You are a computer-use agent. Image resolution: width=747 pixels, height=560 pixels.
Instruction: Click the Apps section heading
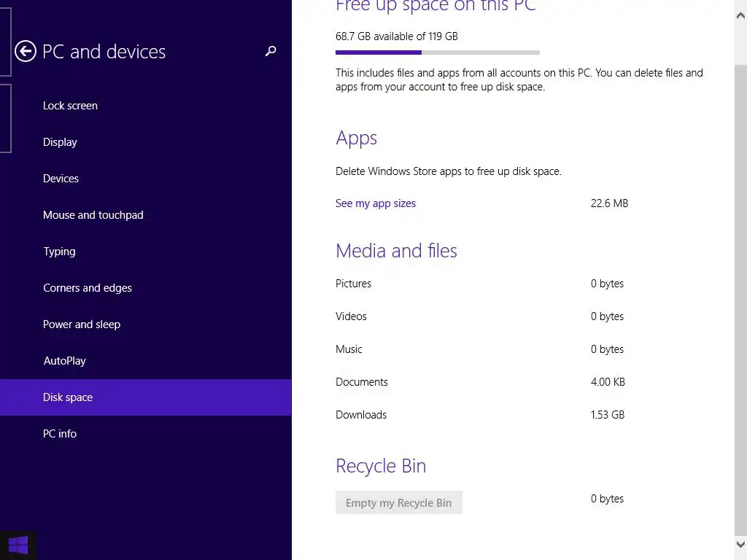click(356, 138)
